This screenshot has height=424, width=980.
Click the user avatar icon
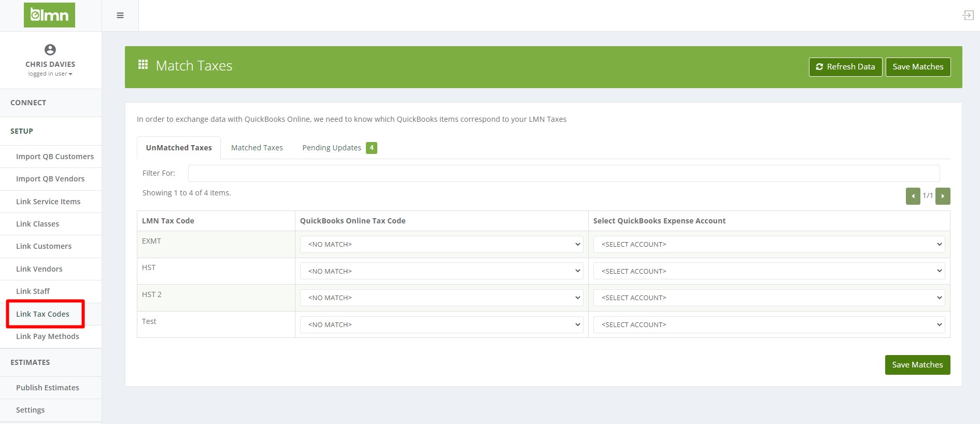50,50
